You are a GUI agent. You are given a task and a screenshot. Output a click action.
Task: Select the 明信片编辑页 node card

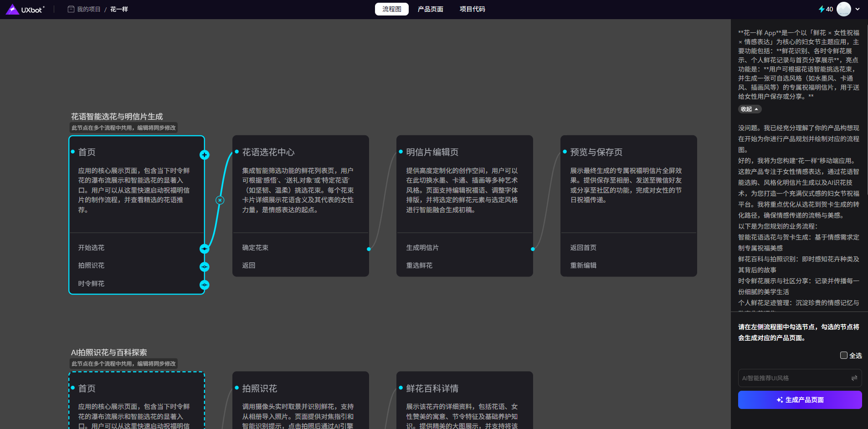click(x=464, y=191)
